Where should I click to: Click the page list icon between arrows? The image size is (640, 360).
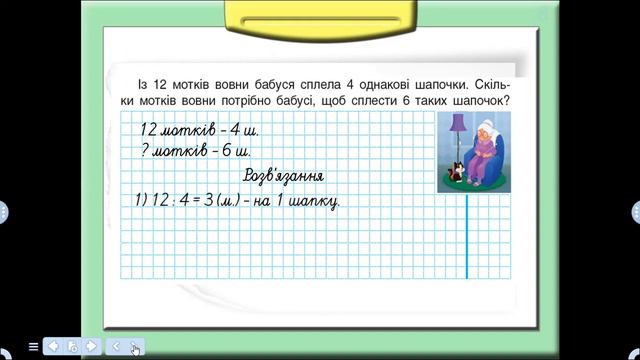tap(72, 347)
